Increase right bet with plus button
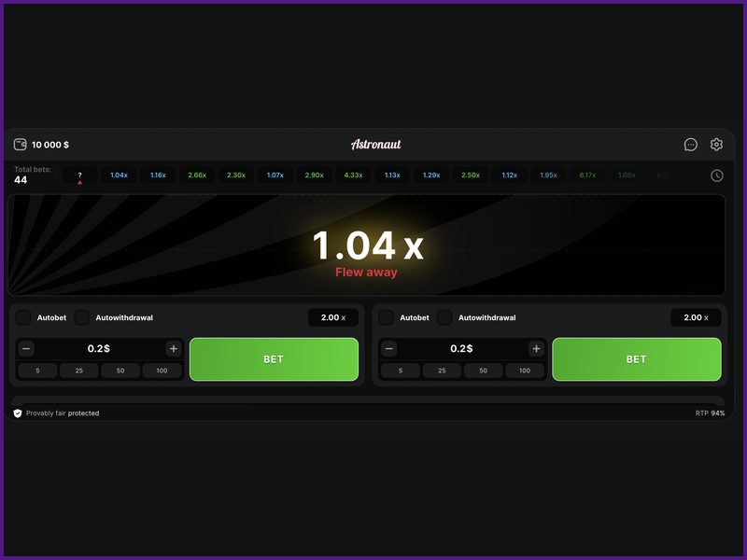The image size is (747, 560). 536,349
